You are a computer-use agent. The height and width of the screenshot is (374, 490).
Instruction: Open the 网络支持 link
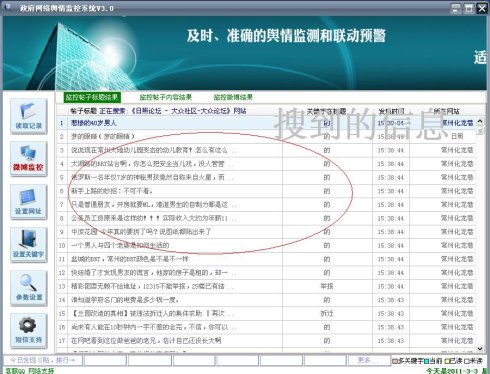pos(41,371)
